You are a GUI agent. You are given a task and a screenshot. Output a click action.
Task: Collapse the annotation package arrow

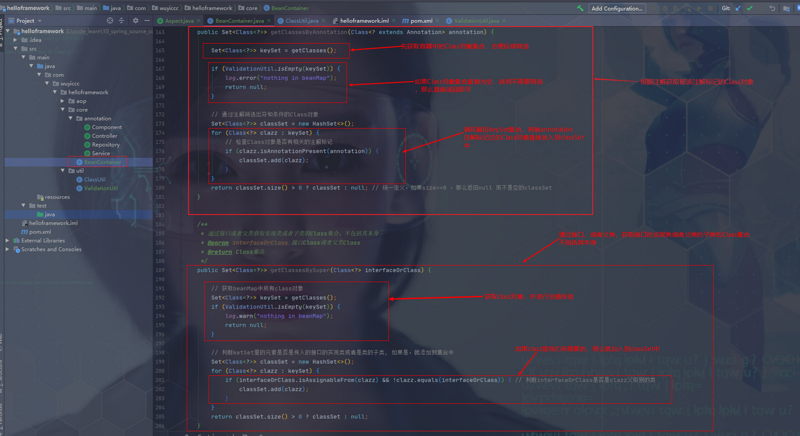70,118
